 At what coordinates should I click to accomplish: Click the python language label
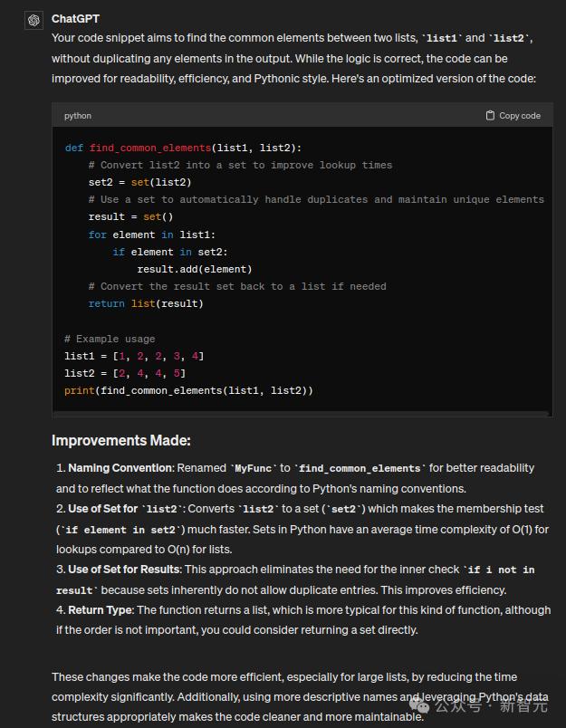pos(78,116)
